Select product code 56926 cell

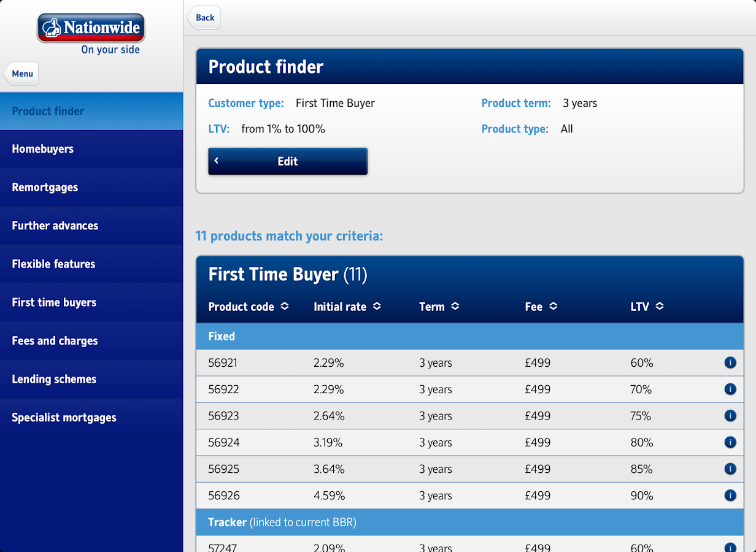pyautogui.click(x=223, y=496)
